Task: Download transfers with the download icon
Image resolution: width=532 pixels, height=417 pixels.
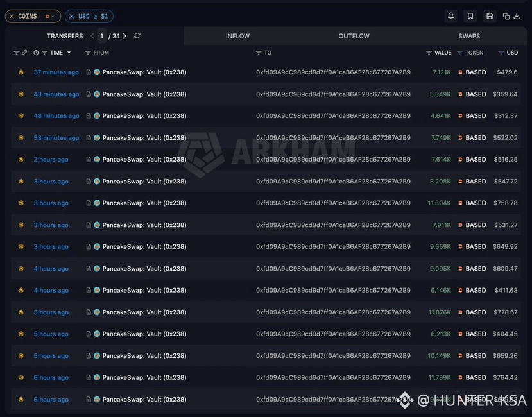Action: point(517,16)
